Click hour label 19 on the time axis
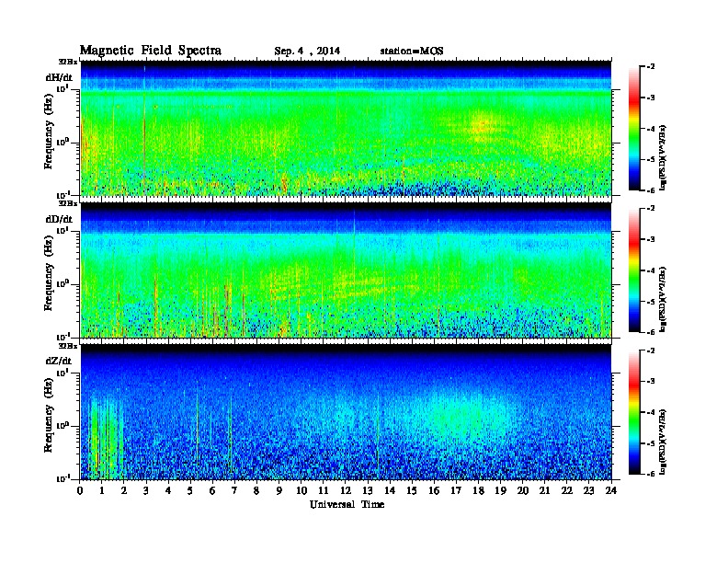Viewport: 728px width, 563px height. (x=500, y=491)
